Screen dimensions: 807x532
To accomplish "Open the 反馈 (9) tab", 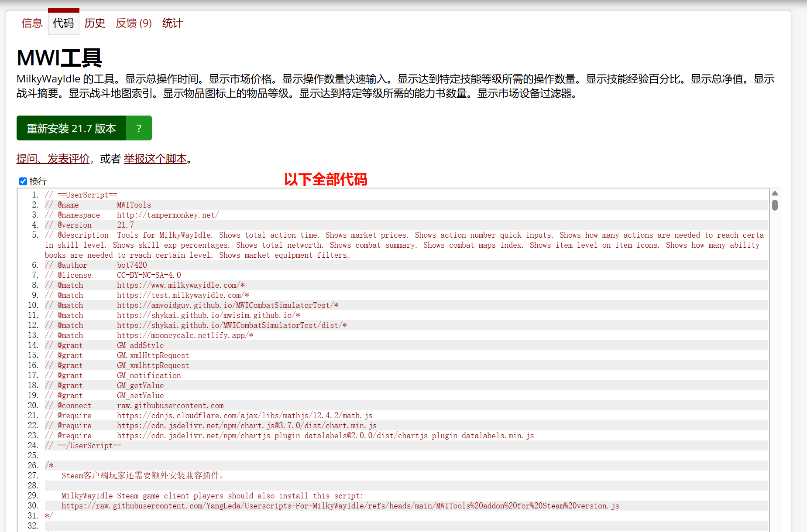I will 133,24.
